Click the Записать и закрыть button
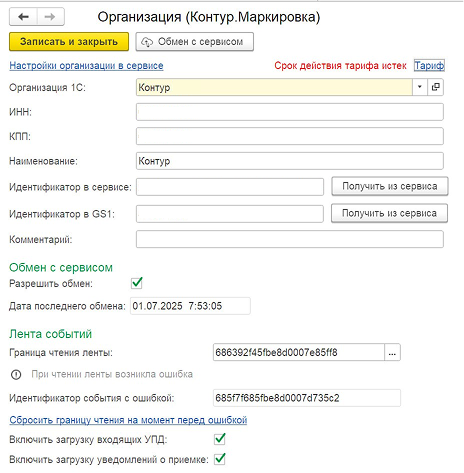The width and height of the screenshot is (464, 473). 69,42
